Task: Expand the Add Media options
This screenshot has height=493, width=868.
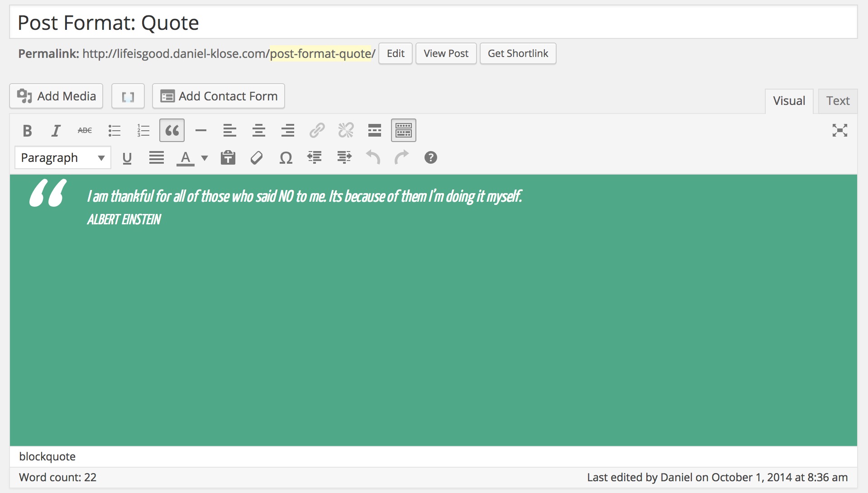Action: tap(56, 96)
